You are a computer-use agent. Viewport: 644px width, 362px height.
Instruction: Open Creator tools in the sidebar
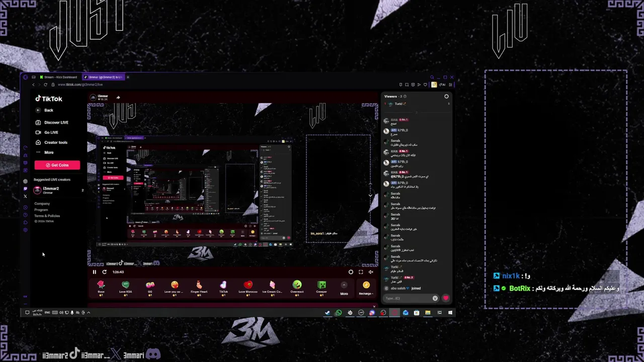coord(51,142)
